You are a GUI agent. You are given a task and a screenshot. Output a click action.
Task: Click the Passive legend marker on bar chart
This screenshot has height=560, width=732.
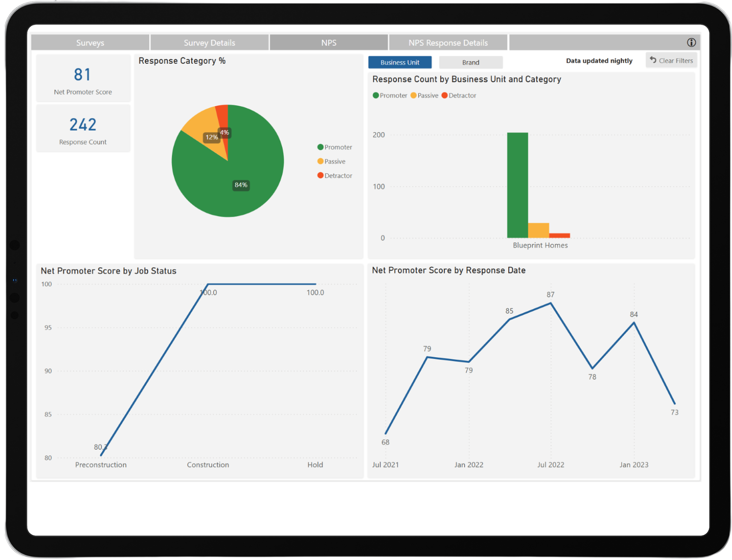(x=413, y=95)
